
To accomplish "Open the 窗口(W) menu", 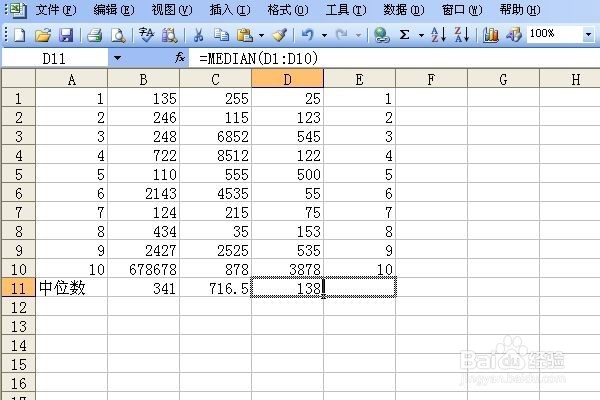I will coord(462,10).
